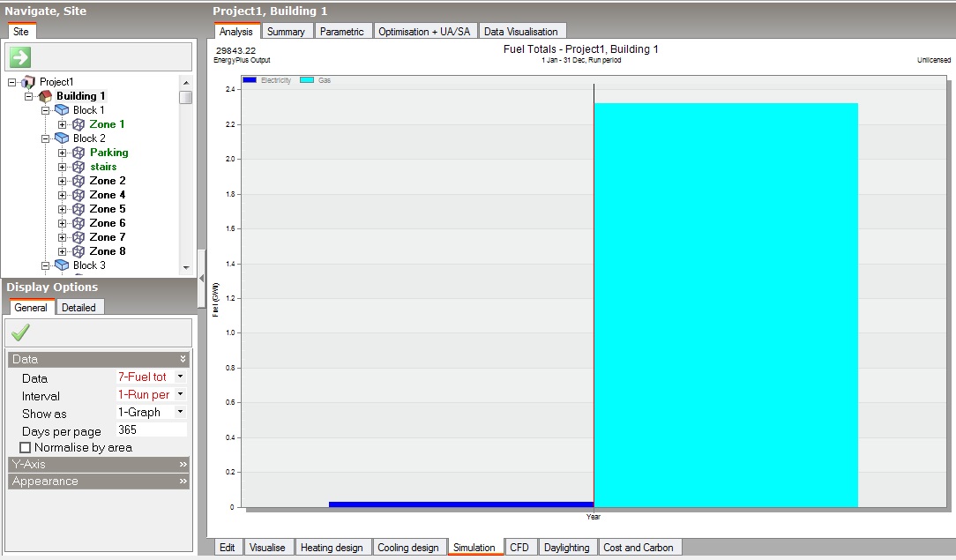Viewport: 956px width, 560px height.
Task: Click the green arrow navigate button
Action: [x=20, y=57]
